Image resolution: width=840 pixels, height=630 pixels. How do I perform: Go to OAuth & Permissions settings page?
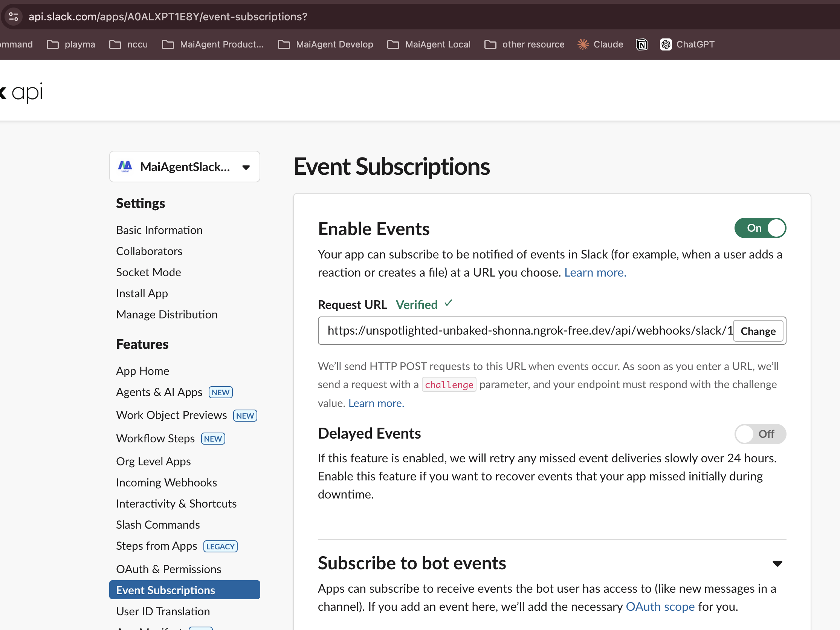click(169, 569)
